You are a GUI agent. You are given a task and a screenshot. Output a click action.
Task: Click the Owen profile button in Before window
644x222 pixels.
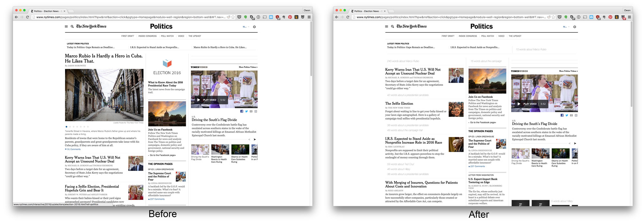307,10
